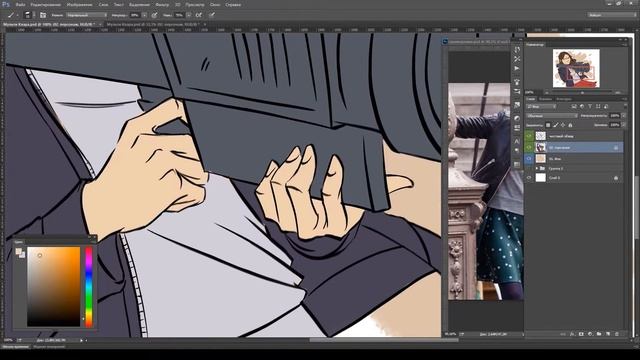Open layer opacity slider arrow
The width and height of the screenshot is (640, 360).
(624, 116)
